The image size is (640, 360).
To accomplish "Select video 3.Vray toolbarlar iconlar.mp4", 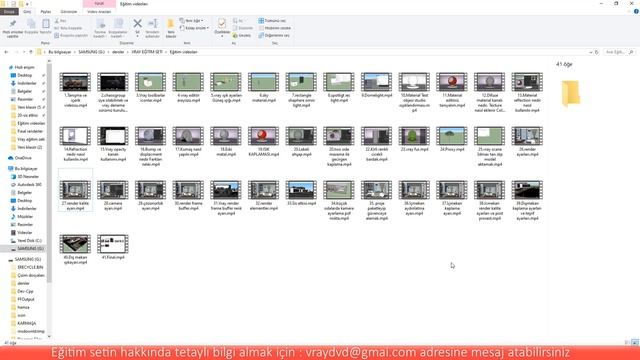I will tap(151, 87).
